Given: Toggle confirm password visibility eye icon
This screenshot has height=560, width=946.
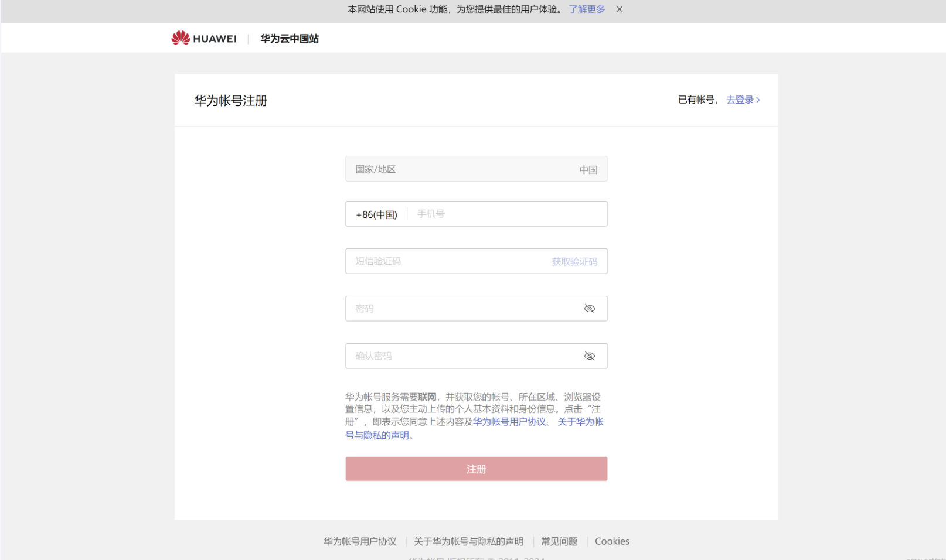Looking at the screenshot, I should click(x=589, y=356).
